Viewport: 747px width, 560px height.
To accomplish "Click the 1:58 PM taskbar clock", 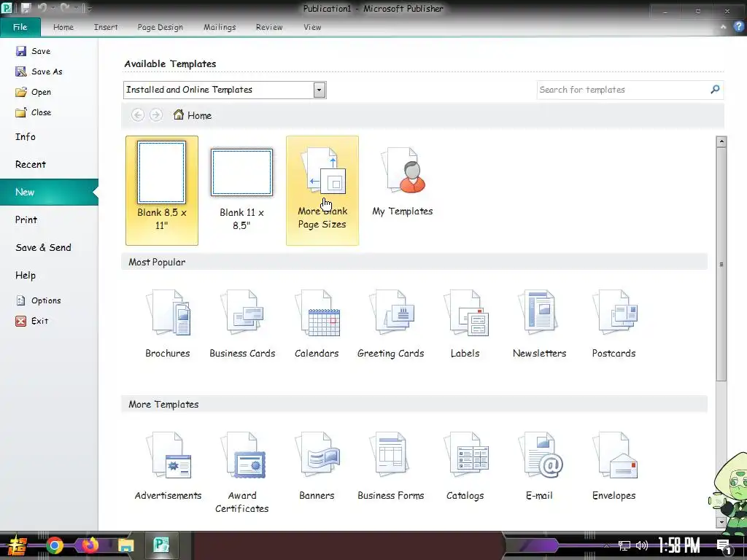I will 679,545.
